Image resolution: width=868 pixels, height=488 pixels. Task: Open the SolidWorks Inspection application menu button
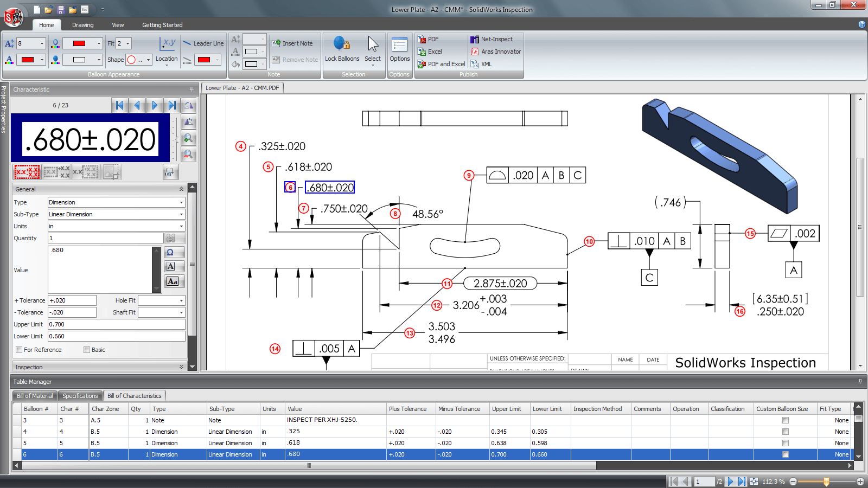13,17
